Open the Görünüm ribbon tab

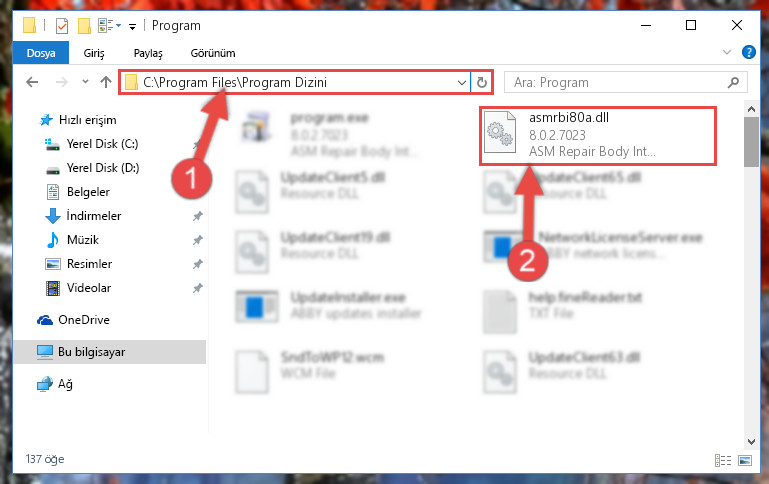(213, 53)
